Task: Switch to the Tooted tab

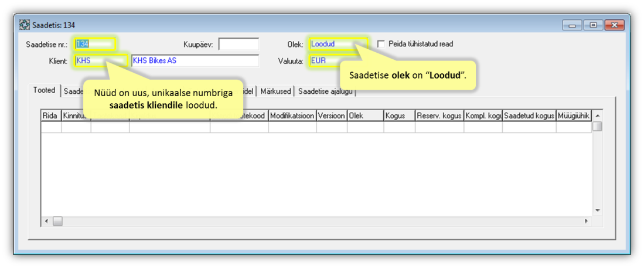Action: 45,90
